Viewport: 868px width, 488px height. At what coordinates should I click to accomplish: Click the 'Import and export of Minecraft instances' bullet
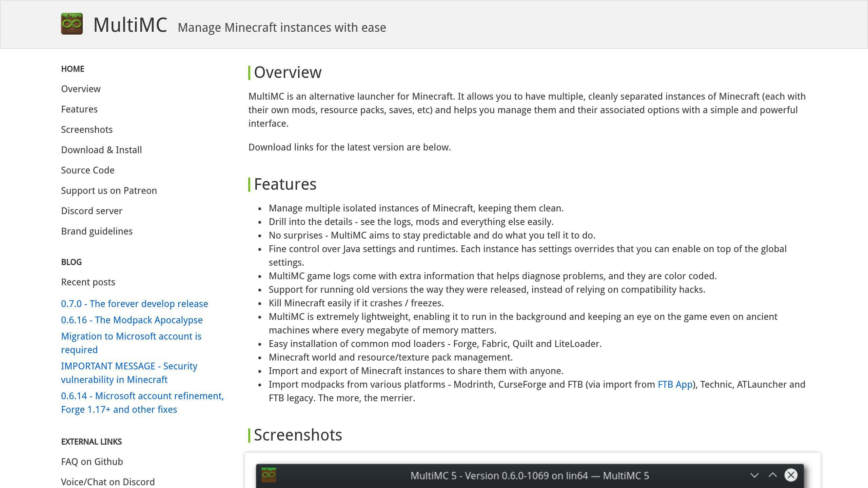click(x=416, y=371)
